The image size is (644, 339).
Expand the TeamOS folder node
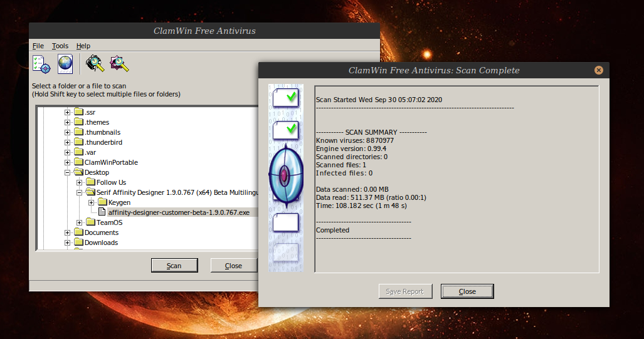(x=79, y=222)
